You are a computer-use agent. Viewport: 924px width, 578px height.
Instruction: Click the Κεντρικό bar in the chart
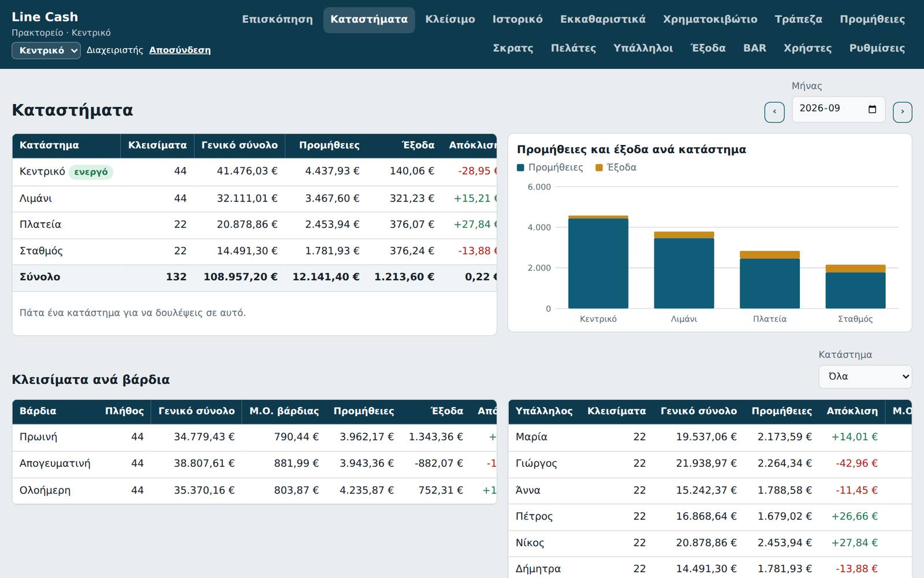pos(598,262)
